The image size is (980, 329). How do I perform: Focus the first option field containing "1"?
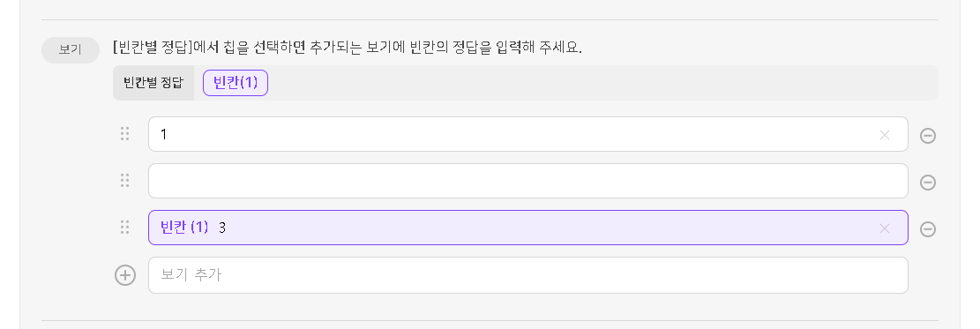coord(528,134)
